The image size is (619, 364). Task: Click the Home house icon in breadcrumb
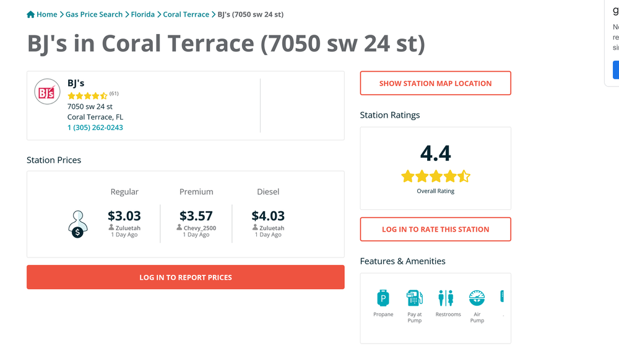click(31, 15)
